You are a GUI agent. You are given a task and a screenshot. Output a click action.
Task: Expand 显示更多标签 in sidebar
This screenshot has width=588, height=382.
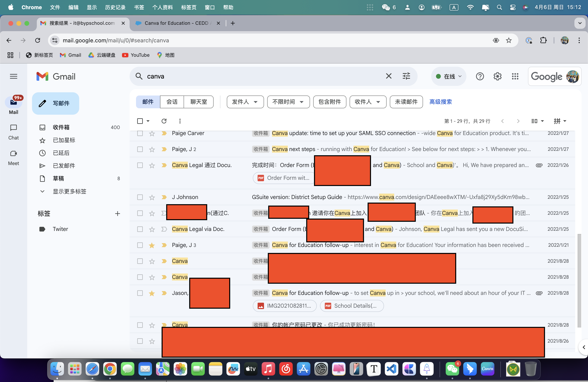pyautogui.click(x=69, y=191)
